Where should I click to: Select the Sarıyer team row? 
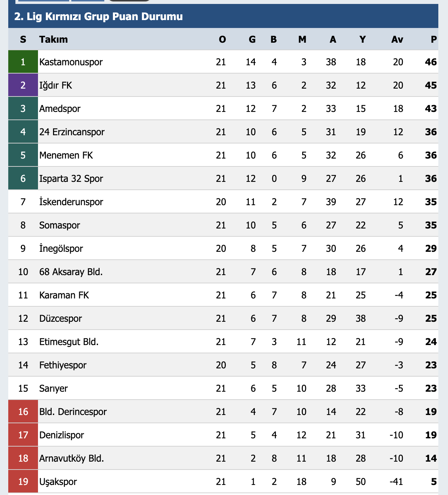223,388
